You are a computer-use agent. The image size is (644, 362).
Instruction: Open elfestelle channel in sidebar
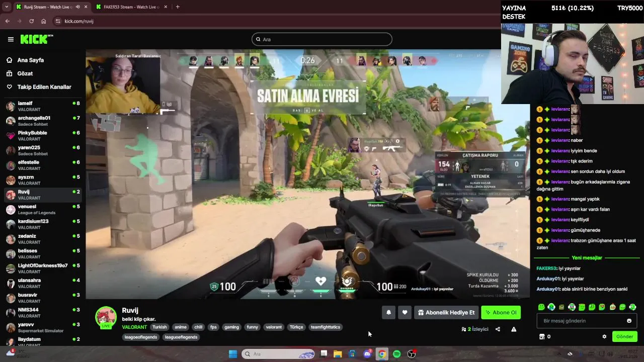pos(42,165)
